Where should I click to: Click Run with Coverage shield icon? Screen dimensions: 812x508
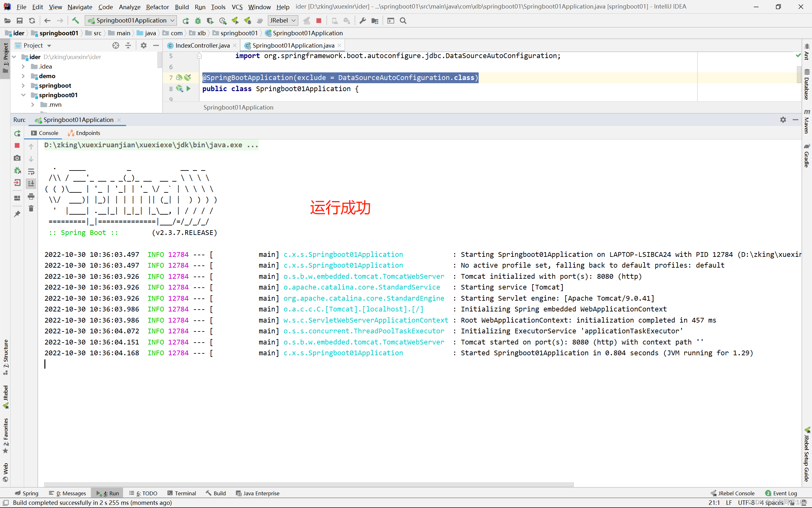(x=210, y=21)
